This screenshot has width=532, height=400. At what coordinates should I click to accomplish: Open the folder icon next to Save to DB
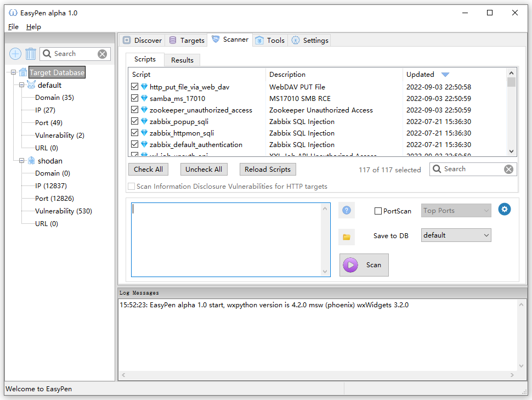coord(346,237)
